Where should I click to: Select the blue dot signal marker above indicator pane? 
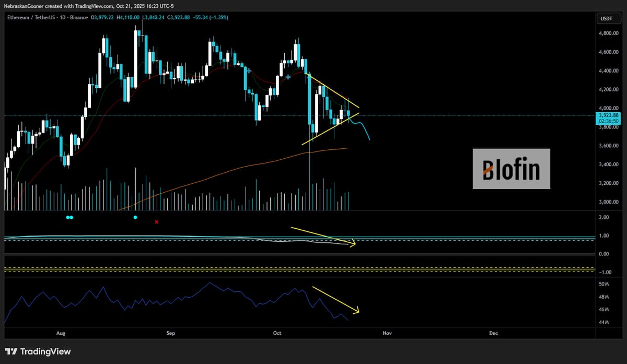[x=135, y=217]
